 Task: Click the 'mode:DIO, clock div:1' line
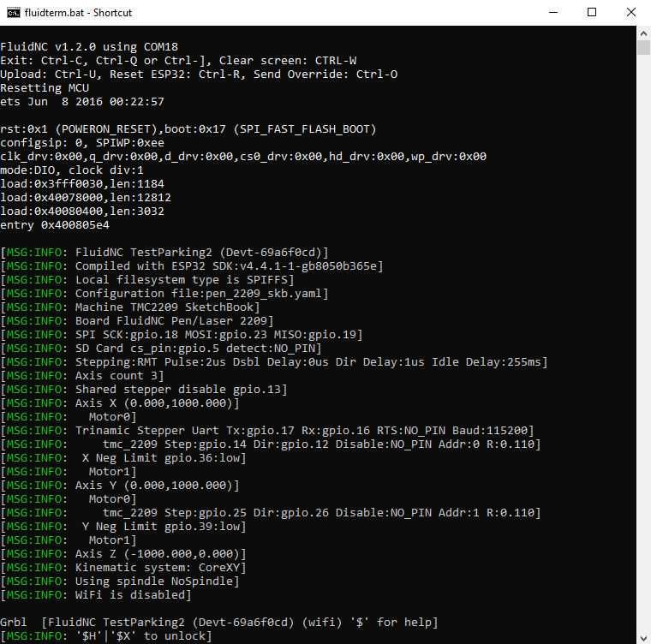point(72,170)
